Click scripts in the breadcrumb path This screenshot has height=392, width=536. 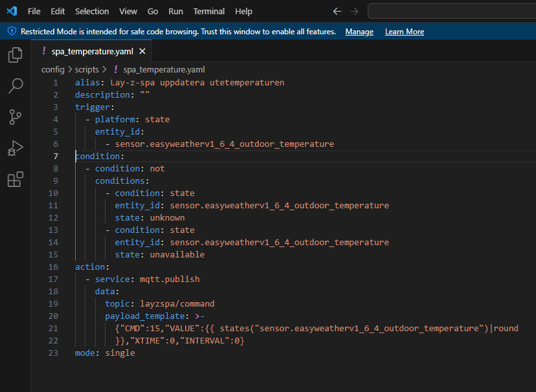pos(87,70)
